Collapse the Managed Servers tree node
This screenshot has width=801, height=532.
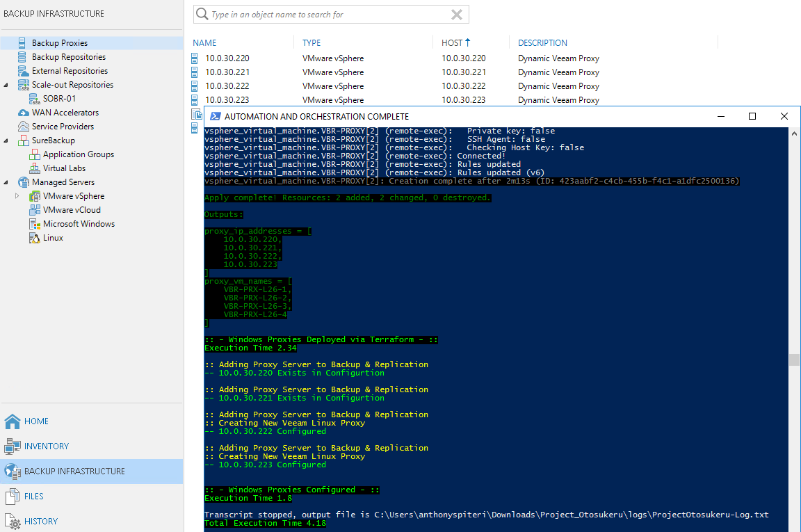[x=6, y=182]
